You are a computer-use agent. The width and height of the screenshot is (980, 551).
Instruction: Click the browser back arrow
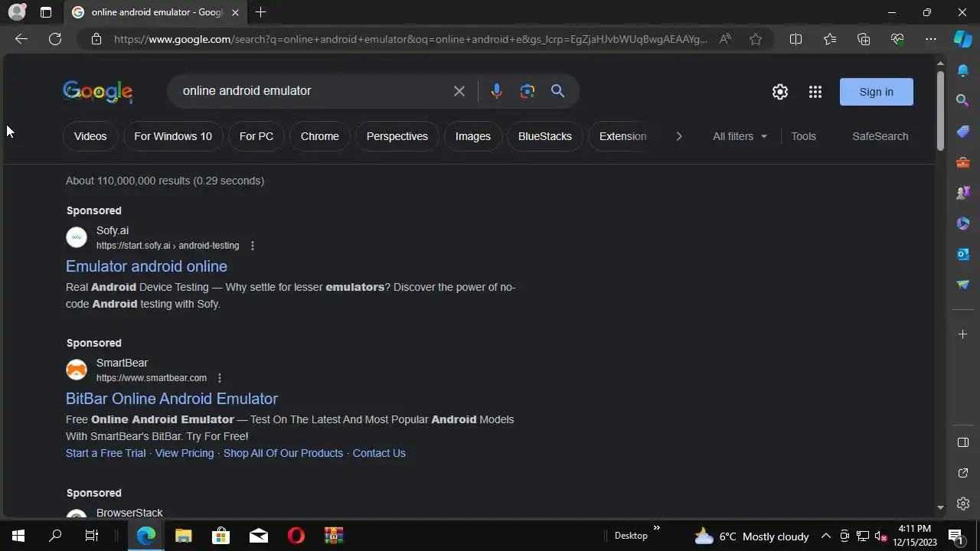click(x=21, y=39)
